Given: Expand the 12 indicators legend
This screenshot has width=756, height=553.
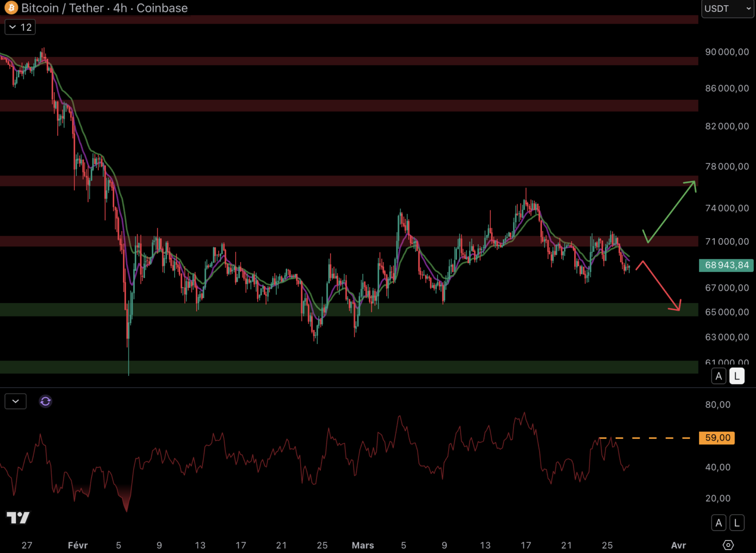Looking at the screenshot, I should coord(20,27).
